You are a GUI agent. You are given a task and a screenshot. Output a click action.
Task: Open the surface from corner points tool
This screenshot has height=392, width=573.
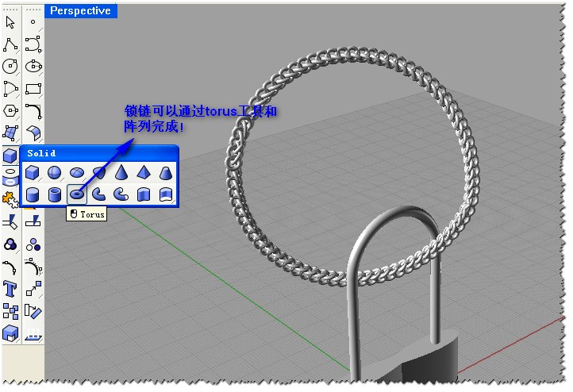pos(10,133)
